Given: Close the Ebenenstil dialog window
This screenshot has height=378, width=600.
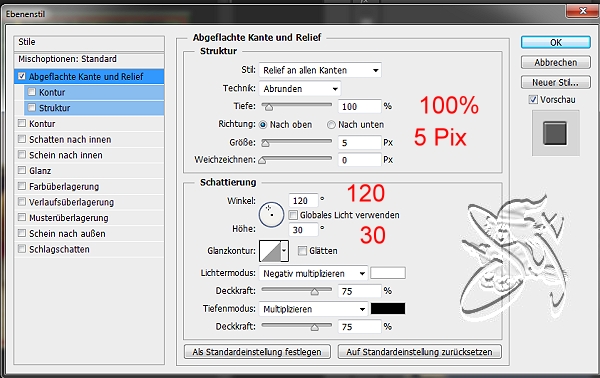Looking at the screenshot, I should tap(582, 11).
